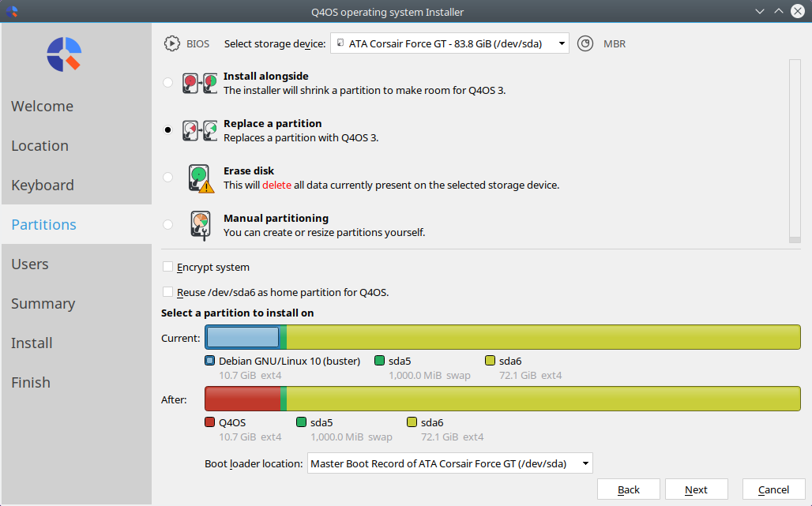
Task: Click the Back button
Action: 629,489
